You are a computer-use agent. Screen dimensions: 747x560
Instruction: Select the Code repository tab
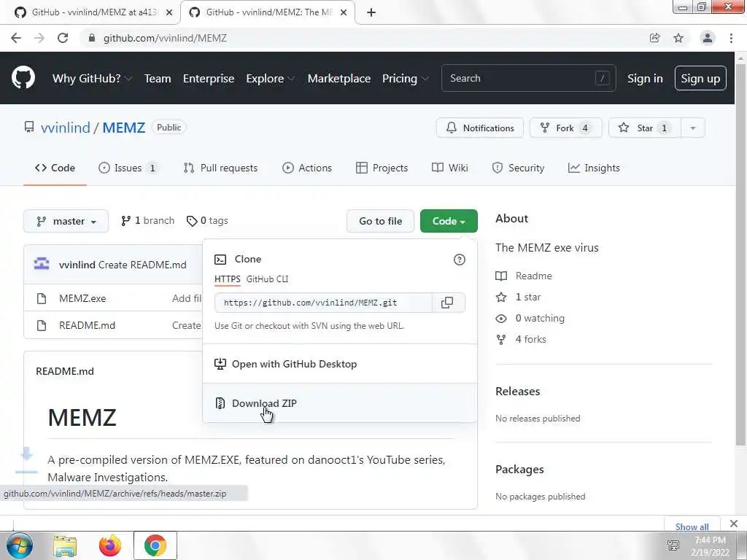click(55, 168)
